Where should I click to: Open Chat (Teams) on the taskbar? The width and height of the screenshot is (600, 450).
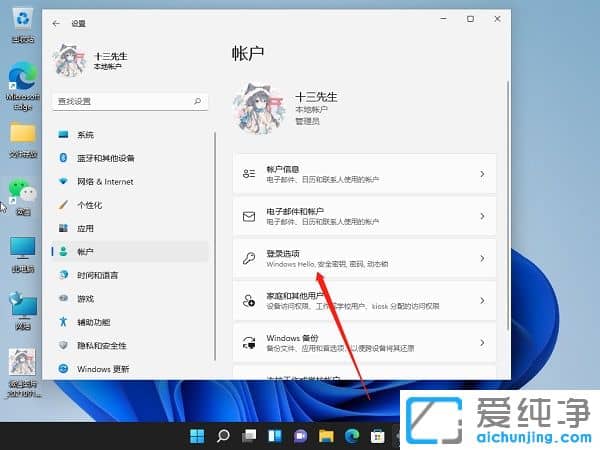pyautogui.click(x=300, y=436)
